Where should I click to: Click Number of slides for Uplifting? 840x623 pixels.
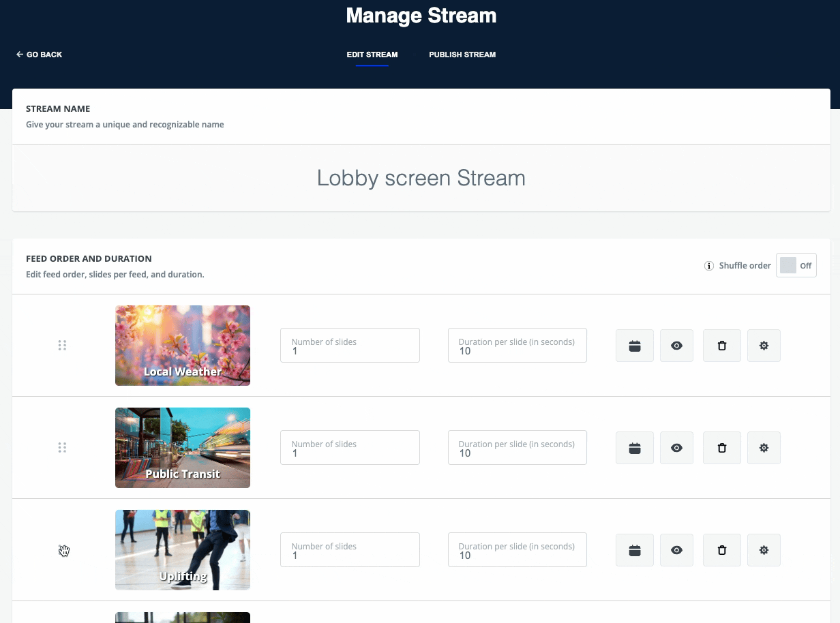350,550
